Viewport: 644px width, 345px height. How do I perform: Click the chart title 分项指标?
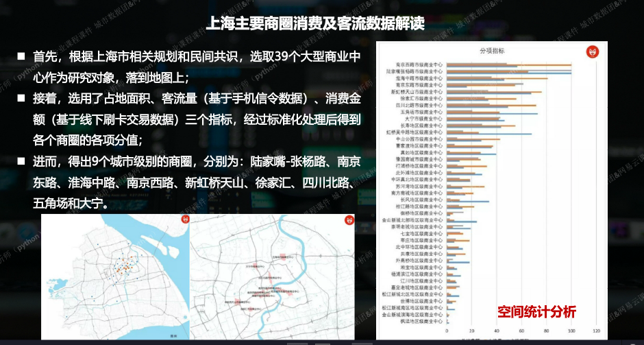492,51
